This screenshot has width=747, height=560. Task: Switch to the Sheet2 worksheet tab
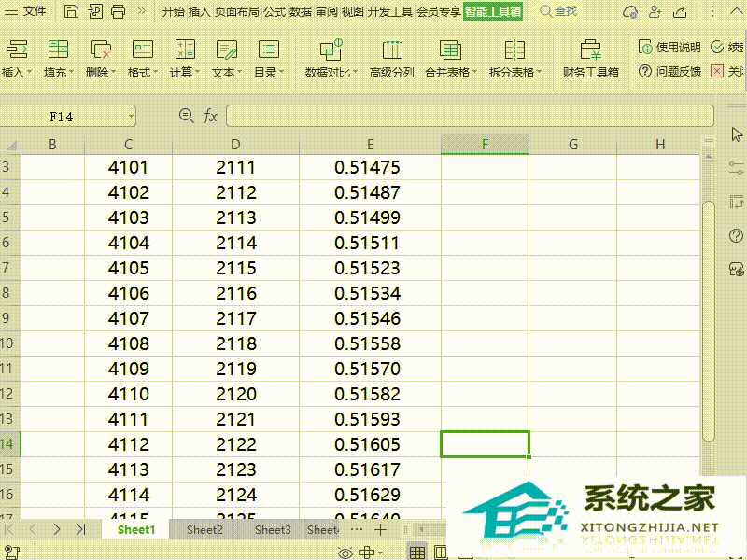[204, 529]
